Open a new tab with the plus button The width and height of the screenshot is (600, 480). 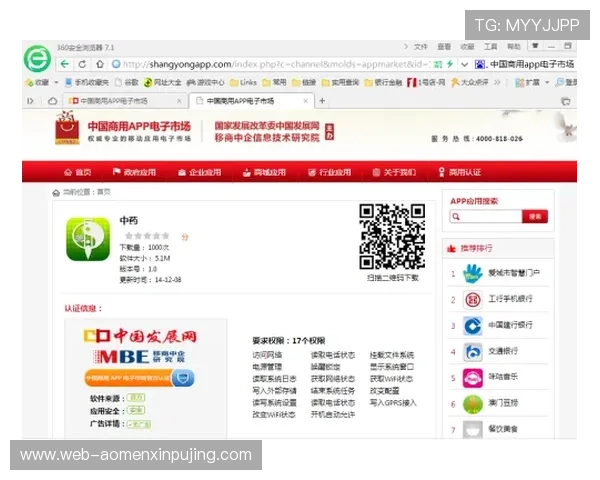tap(322, 101)
